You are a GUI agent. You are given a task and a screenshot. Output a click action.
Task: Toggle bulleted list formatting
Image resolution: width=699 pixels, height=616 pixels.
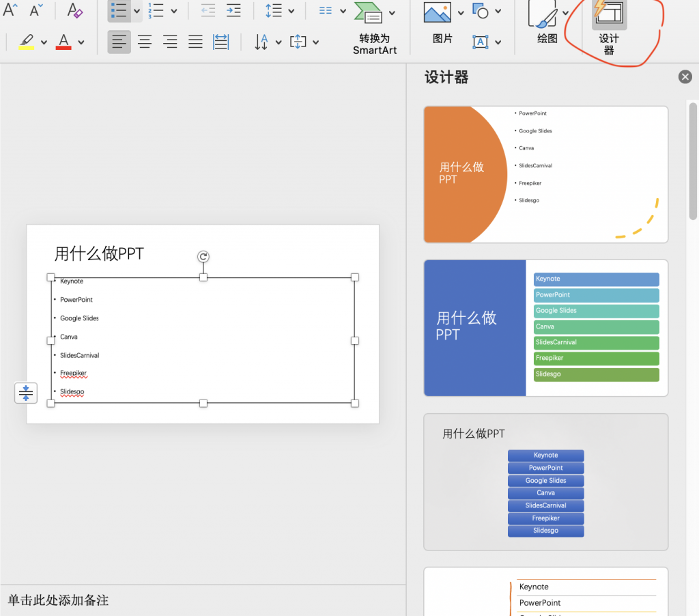pyautogui.click(x=119, y=11)
